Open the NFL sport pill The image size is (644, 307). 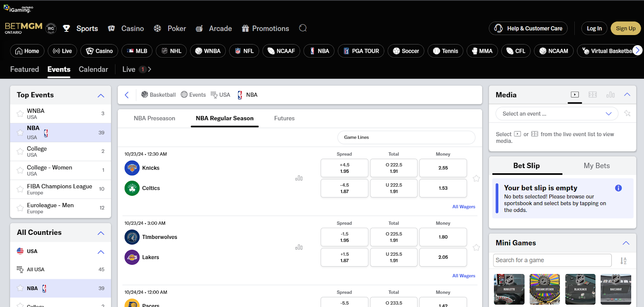point(244,51)
